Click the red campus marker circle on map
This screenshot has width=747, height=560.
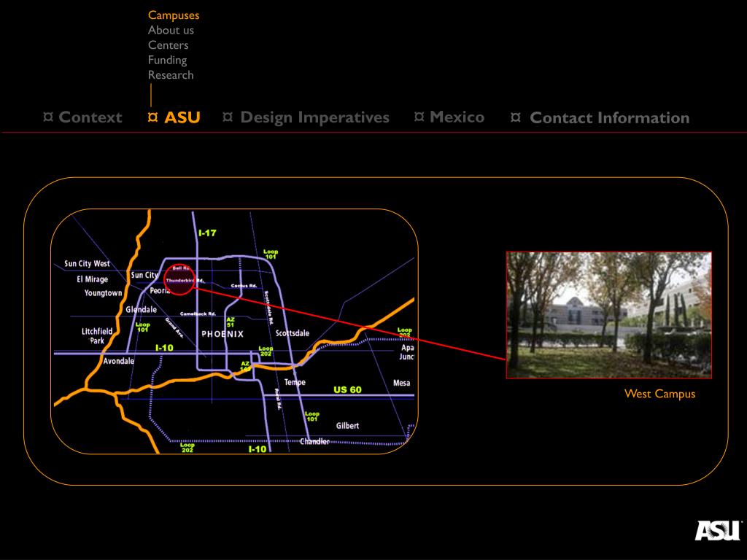tap(179, 279)
